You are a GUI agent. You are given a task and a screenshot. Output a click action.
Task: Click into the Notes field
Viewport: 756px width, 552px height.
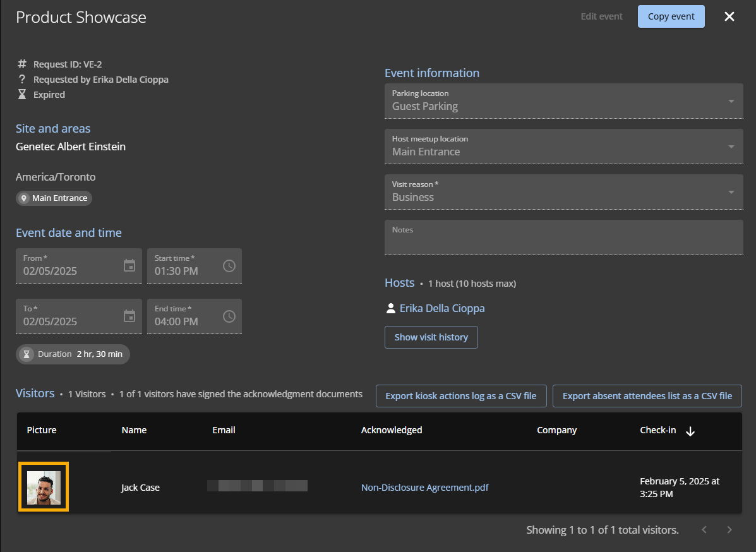[563, 241]
